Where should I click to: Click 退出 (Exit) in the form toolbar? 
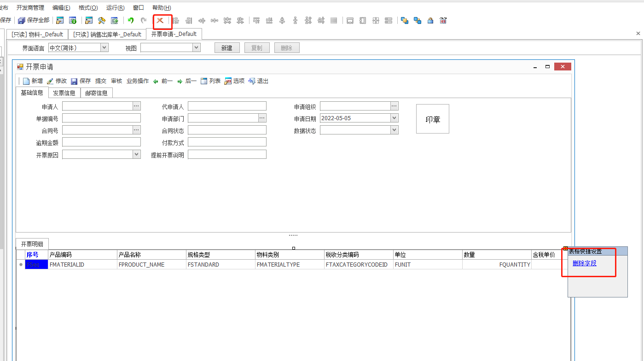point(258,81)
